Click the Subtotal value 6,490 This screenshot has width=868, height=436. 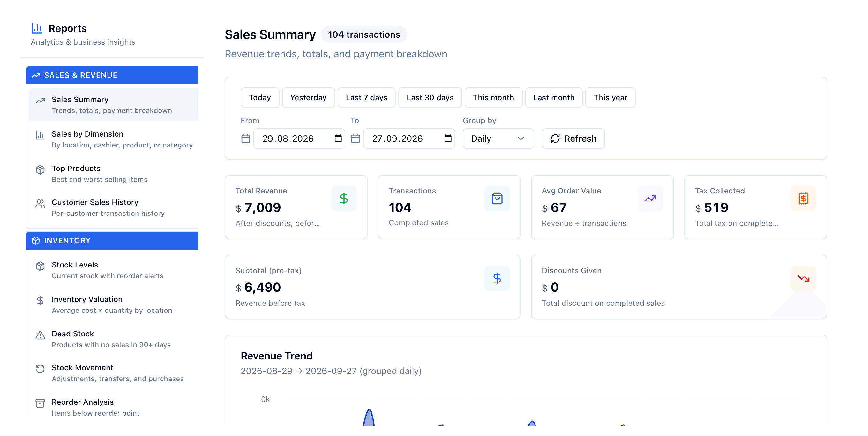pos(263,287)
